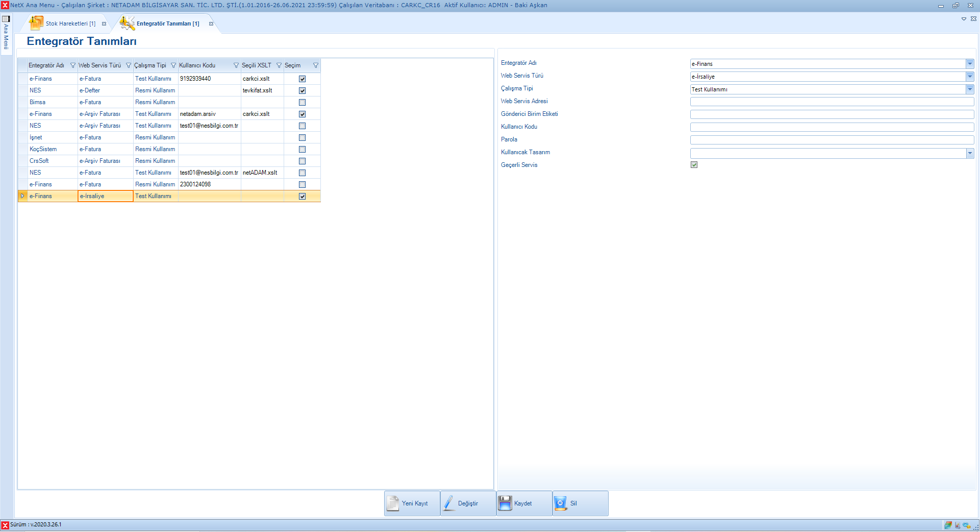The image size is (980, 532).
Task: Click the filter icon on Kullanıcı Kodu column
Action: click(x=236, y=65)
